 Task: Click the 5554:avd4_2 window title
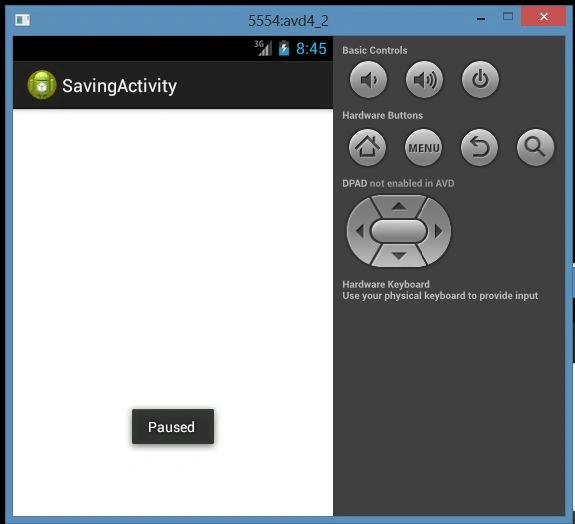click(288, 21)
